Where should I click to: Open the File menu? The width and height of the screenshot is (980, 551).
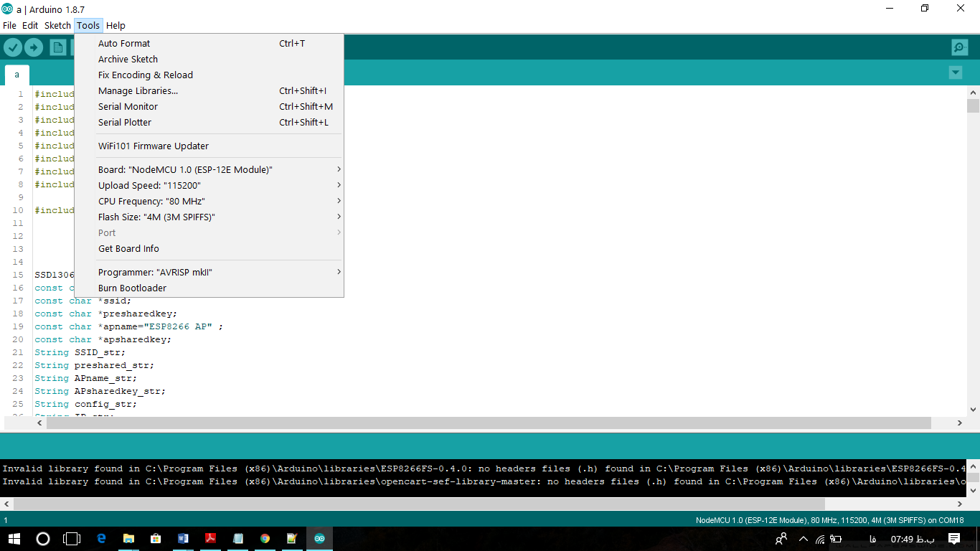click(x=9, y=25)
